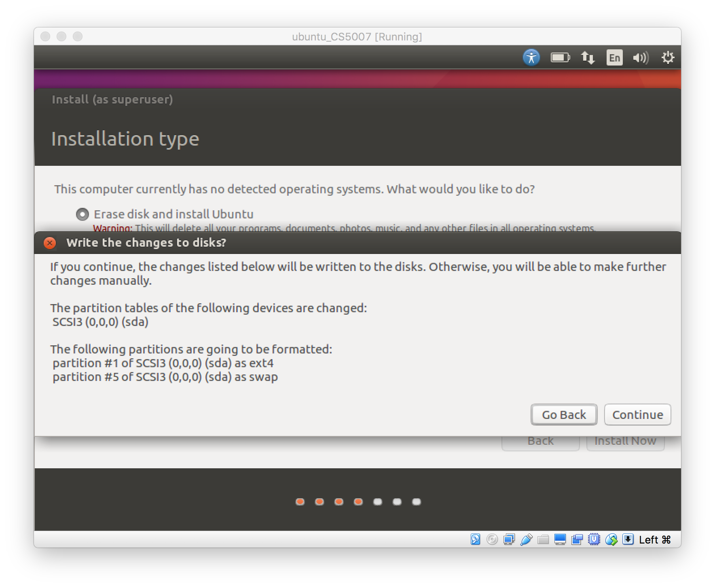Image resolution: width=715 pixels, height=588 pixels.
Task: Click the Installation type heading
Action: (125, 139)
